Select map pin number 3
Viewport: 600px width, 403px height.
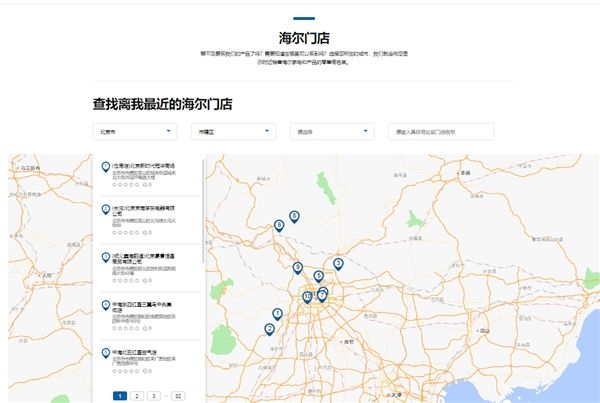[x=338, y=264]
